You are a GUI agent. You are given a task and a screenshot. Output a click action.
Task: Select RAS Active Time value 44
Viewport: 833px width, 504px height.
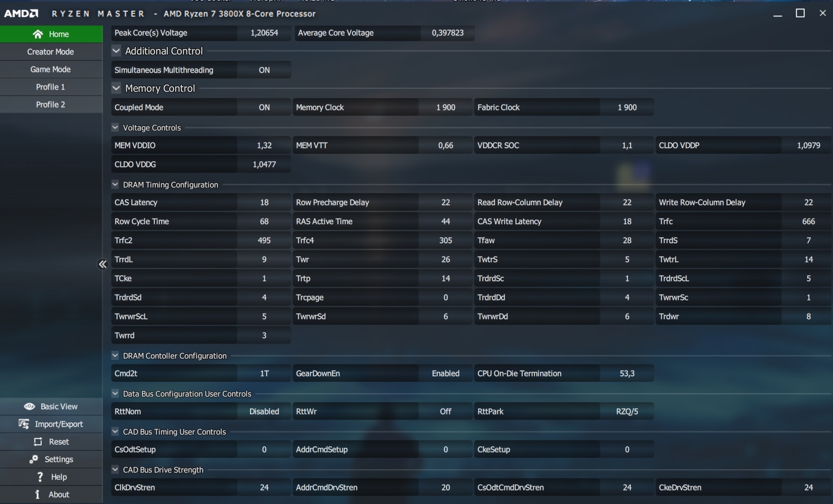[446, 221]
